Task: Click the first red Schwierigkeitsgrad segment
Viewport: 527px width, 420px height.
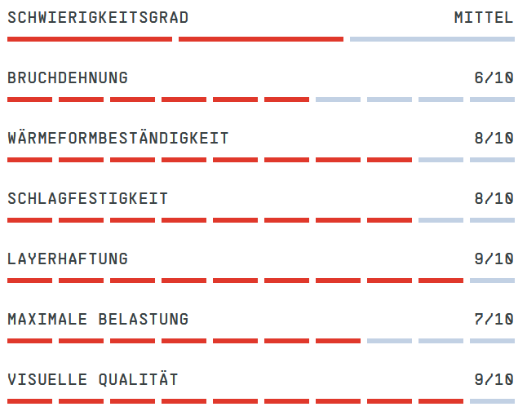Action: point(90,39)
